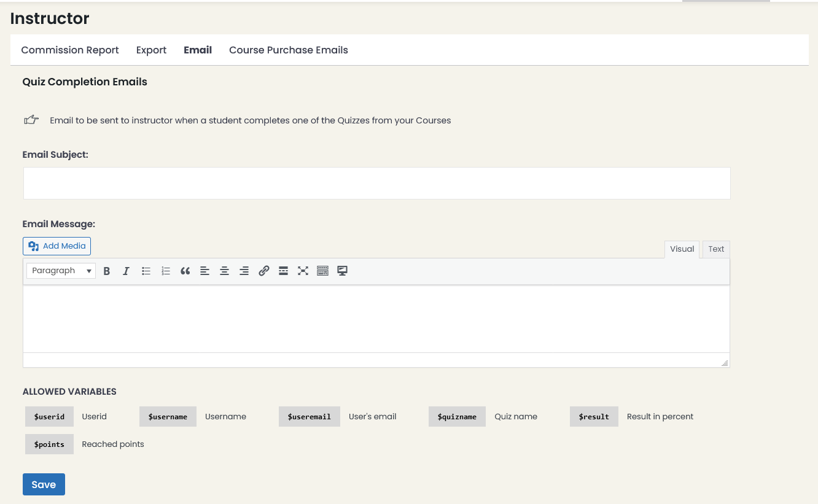Insert a hyperlink
This screenshot has height=504, width=818.
263,271
